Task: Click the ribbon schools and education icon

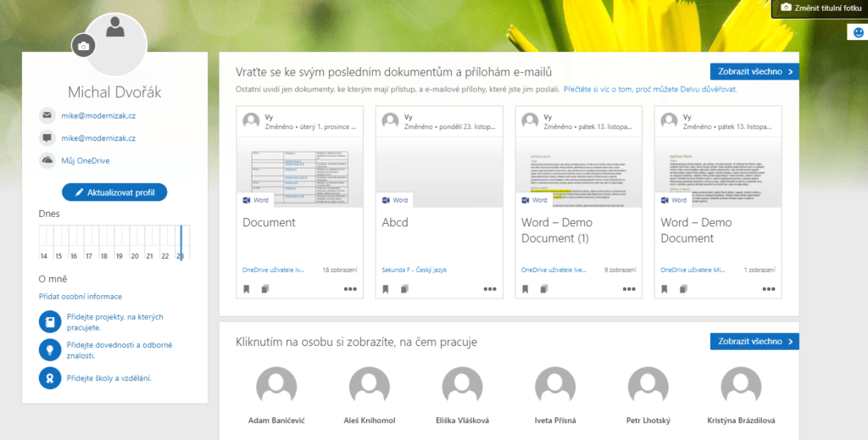Action: tap(49, 378)
